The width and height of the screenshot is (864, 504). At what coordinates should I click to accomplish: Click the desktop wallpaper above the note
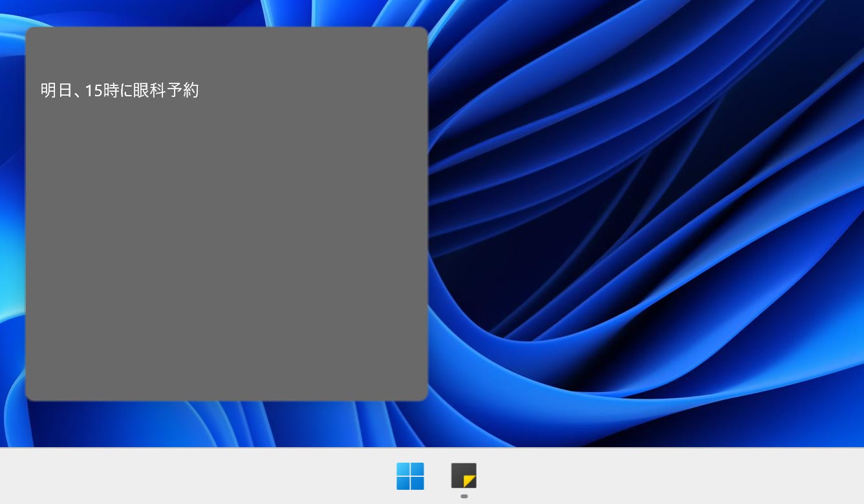pos(226,13)
